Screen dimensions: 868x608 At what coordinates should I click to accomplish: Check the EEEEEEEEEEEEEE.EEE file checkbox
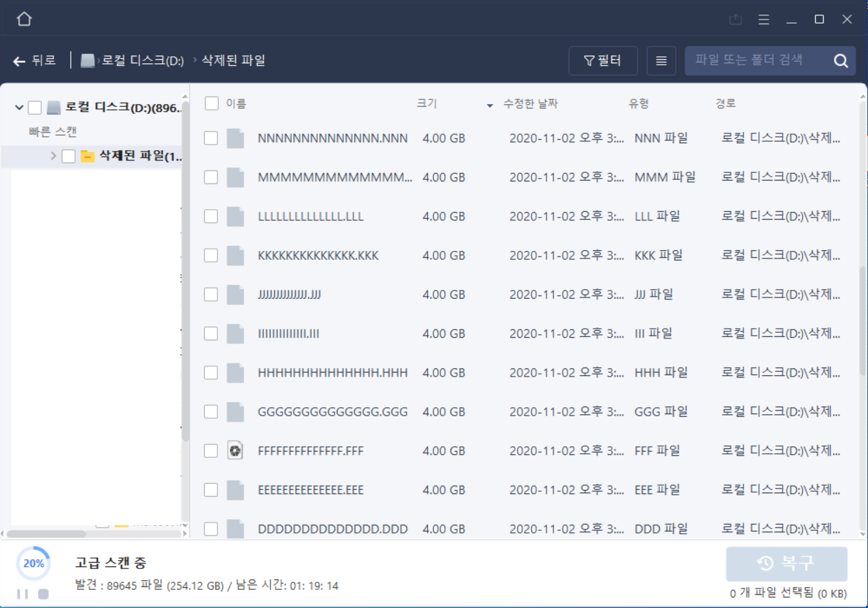[x=210, y=490]
